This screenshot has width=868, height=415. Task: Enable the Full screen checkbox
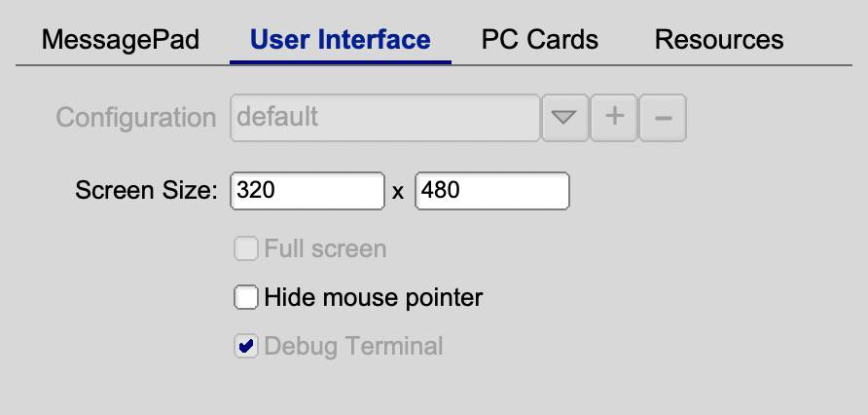246,249
